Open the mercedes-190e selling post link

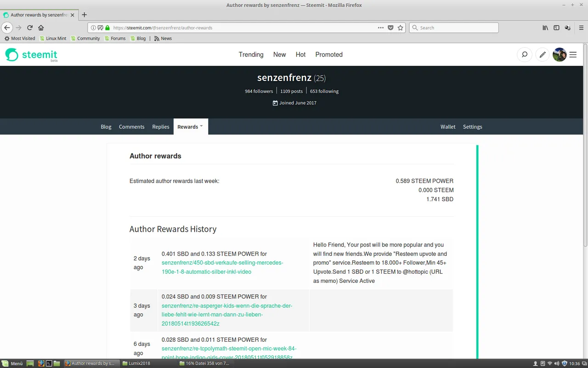[x=222, y=267]
